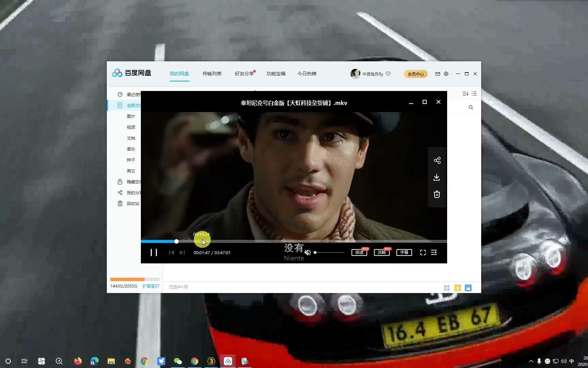The width and height of the screenshot is (588, 368).
Task: Enter fullscreen video mode
Action: click(423, 252)
